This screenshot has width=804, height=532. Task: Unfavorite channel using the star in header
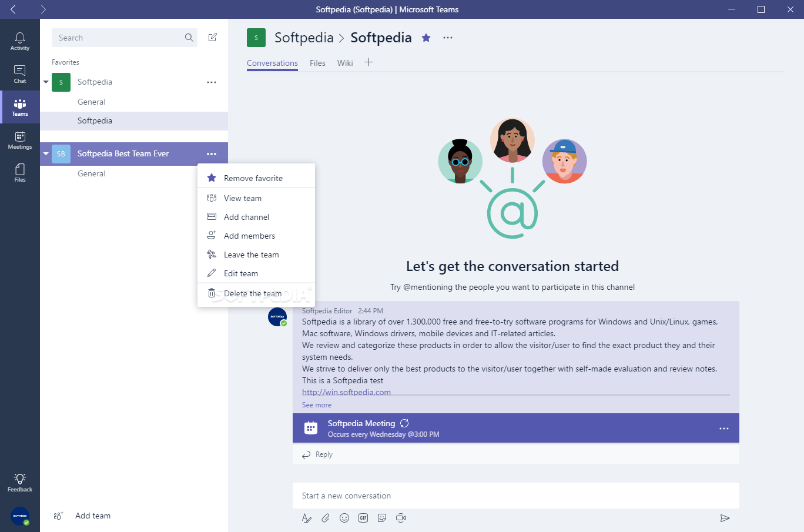tap(426, 38)
